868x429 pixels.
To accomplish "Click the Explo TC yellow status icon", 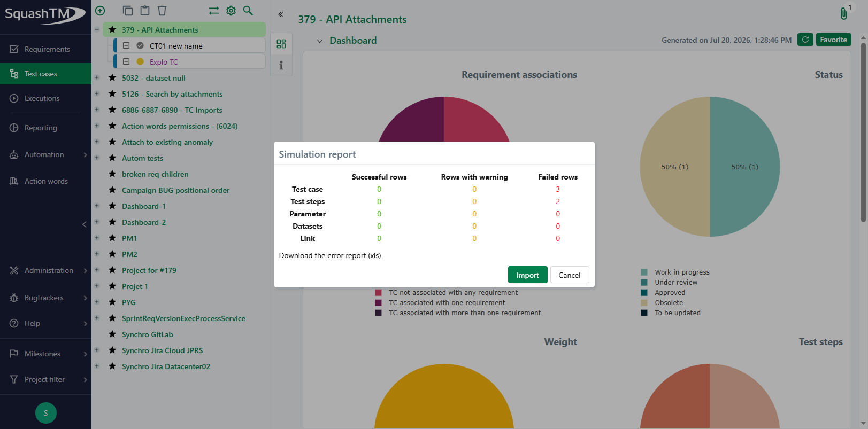I will pyautogui.click(x=140, y=62).
